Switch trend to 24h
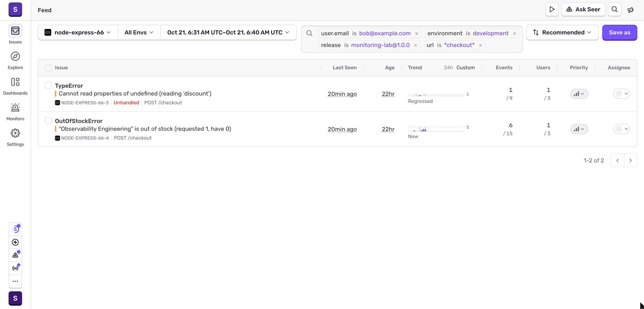Image resolution: width=644 pixels, height=309 pixels. [448, 68]
